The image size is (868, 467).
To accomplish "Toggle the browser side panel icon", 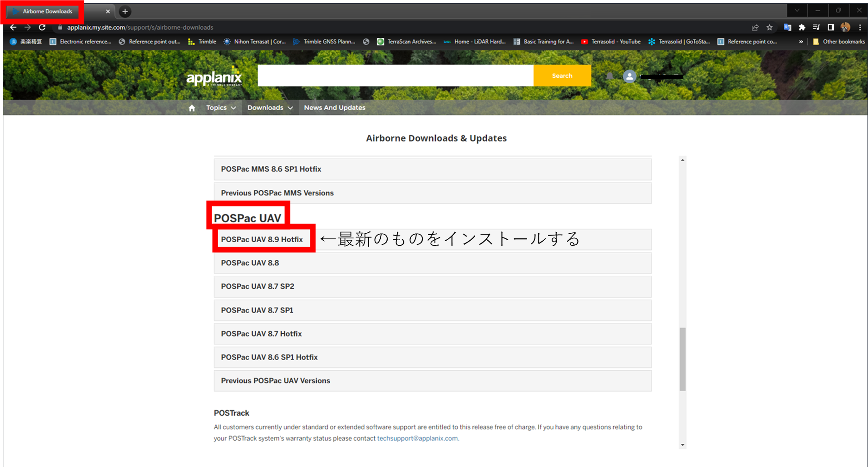I will click(831, 27).
